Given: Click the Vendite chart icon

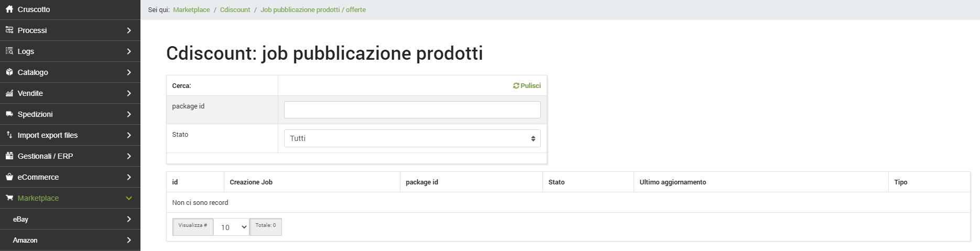Looking at the screenshot, I should [9, 93].
